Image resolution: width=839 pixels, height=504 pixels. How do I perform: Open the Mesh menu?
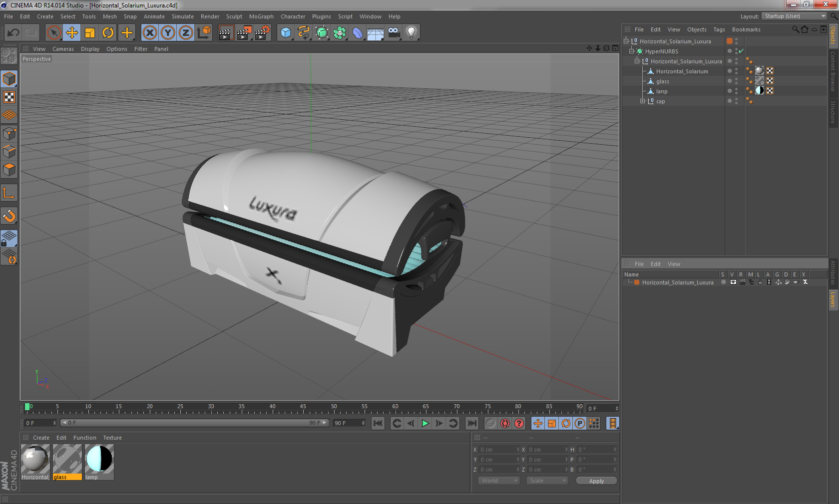tap(110, 16)
